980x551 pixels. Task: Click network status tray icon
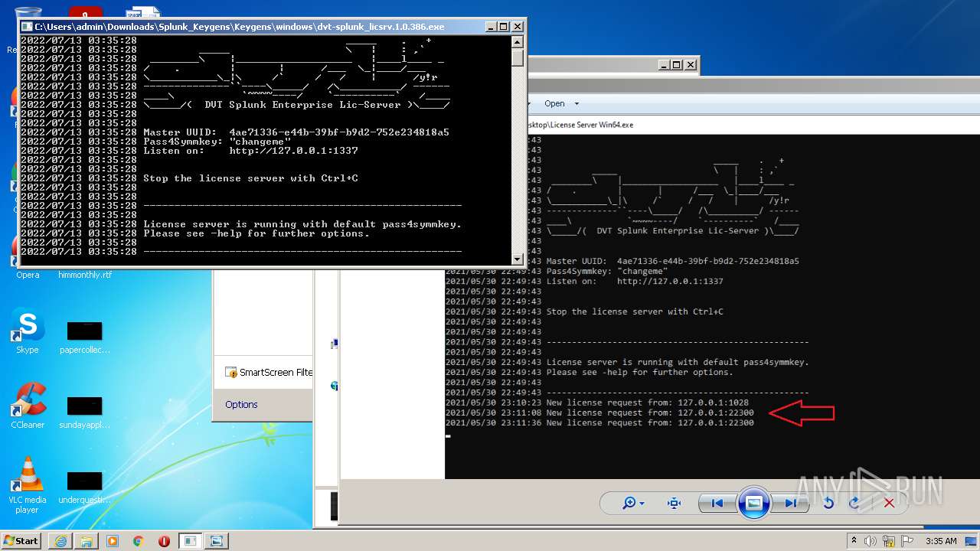click(888, 540)
